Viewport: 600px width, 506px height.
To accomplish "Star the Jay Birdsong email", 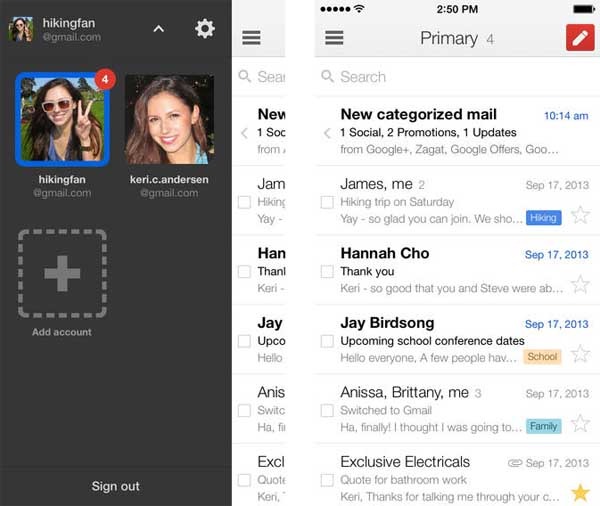I will pyautogui.click(x=580, y=354).
